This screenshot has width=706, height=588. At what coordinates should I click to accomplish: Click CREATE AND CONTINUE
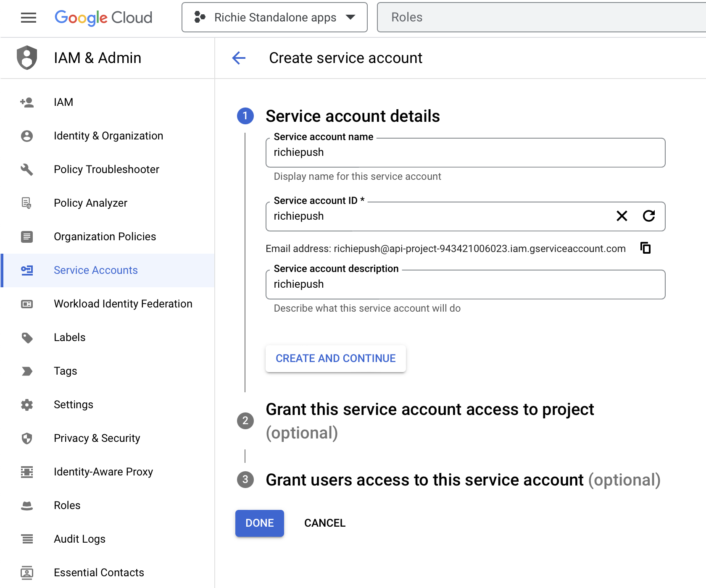click(335, 358)
